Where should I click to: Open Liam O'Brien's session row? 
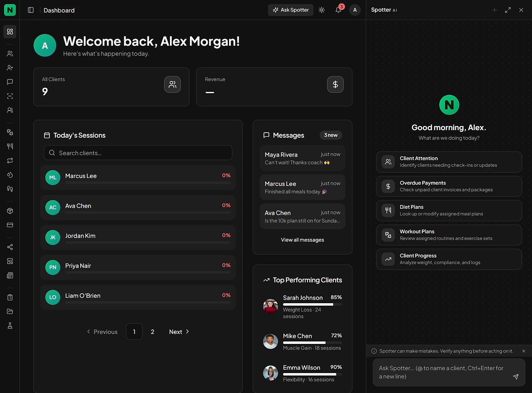pyautogui.click(x=138, y=297)
